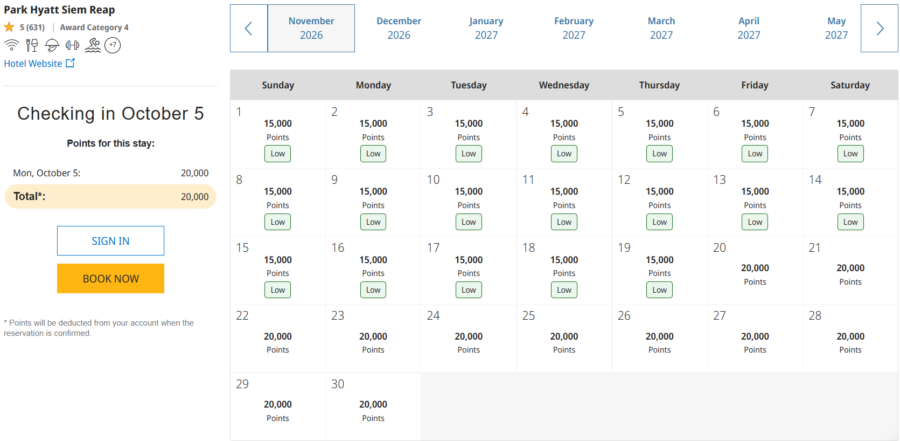Choose November 25 on the calendar
Image resolution: width=900 pixels, height=441 pixels.
[564, 338]
